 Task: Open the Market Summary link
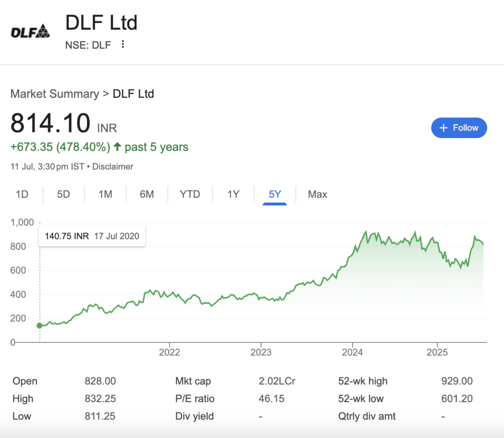pos(55,94)
